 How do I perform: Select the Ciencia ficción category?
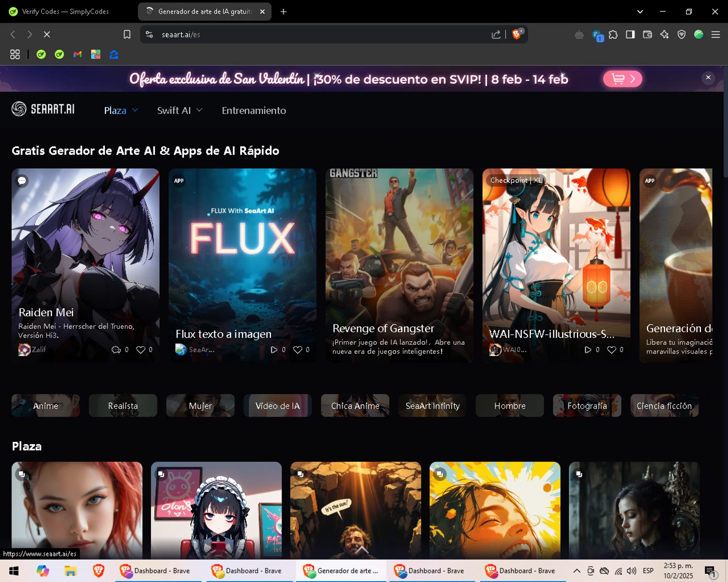click(x=664, y=405)
